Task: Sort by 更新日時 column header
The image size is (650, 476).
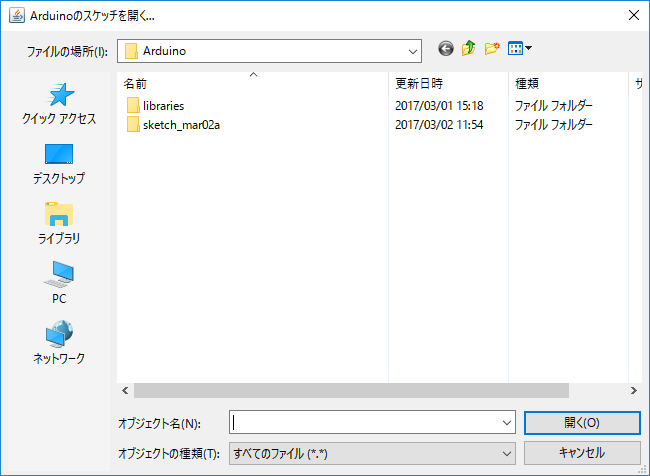Action: (448, 84)
